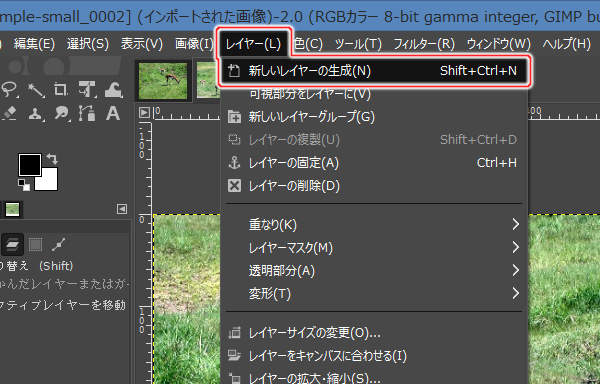The width and height of the screenshot is (600, 384).
Task: Select the Paths tool
Action: click(87, 113)
